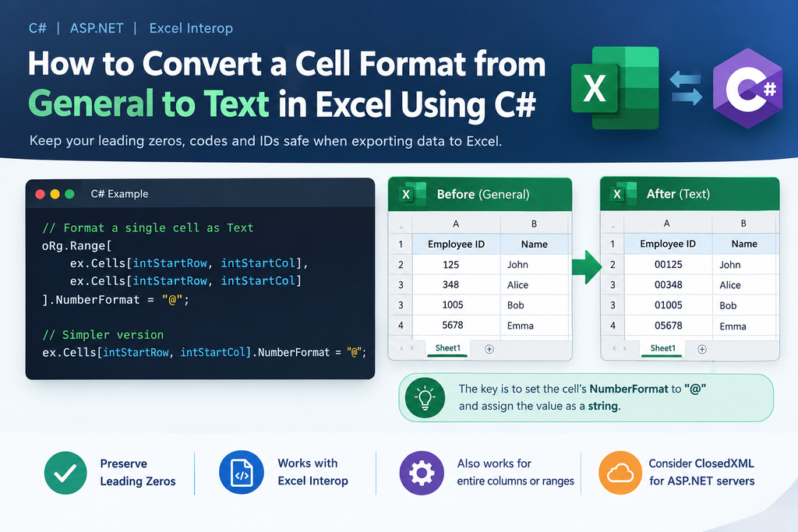Click the blue code file icon
The height and width of the screenshot is (532, 798).
pyautogui.click(x=242, y=473)
